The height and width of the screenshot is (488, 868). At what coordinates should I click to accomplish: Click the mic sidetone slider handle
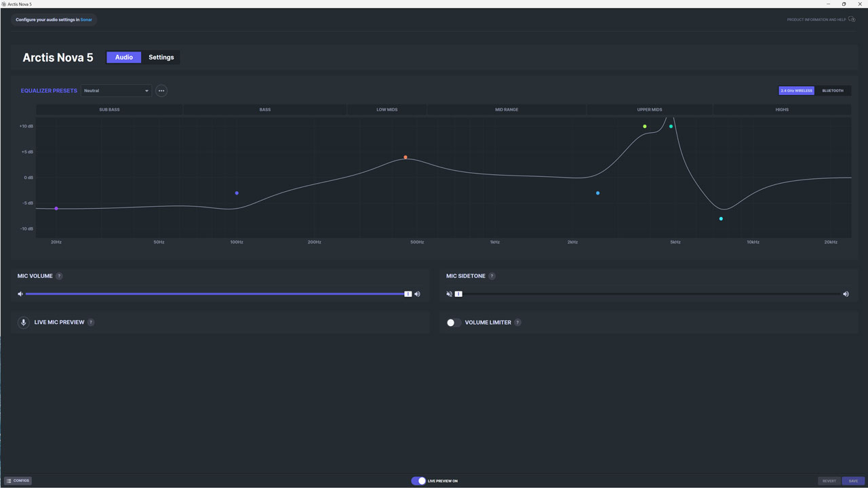point(458,294)
